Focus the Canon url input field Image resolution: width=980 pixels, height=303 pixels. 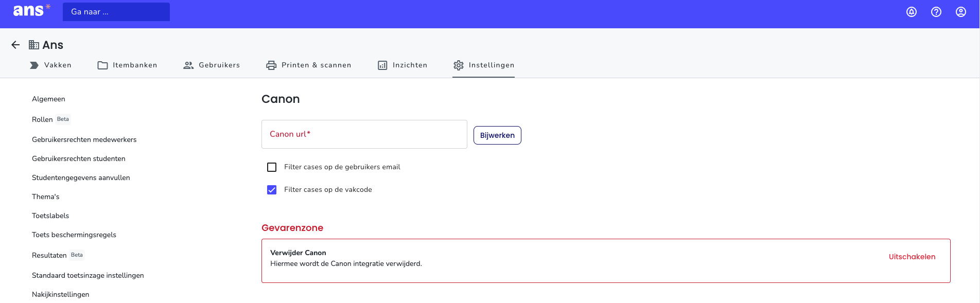364,134
